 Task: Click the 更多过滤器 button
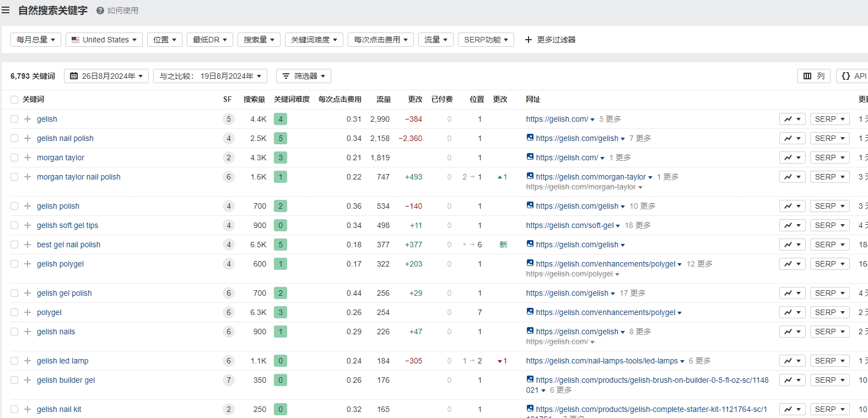550,40
